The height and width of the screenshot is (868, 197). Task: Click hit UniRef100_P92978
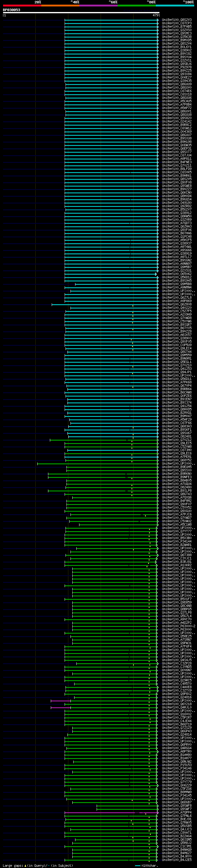pos(177,67)
